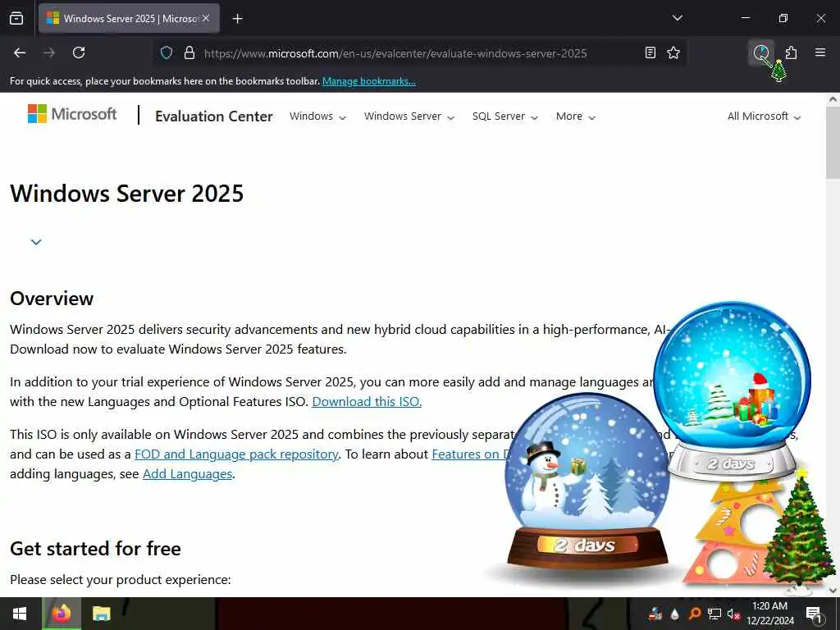The width and height of the screenshot is (840, 630).
Task: Open the Features on Demand link
Action: click(470, 454)
